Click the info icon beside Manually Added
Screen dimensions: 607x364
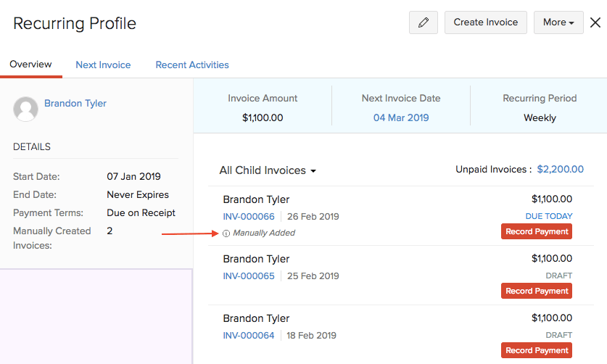[226, 233]
